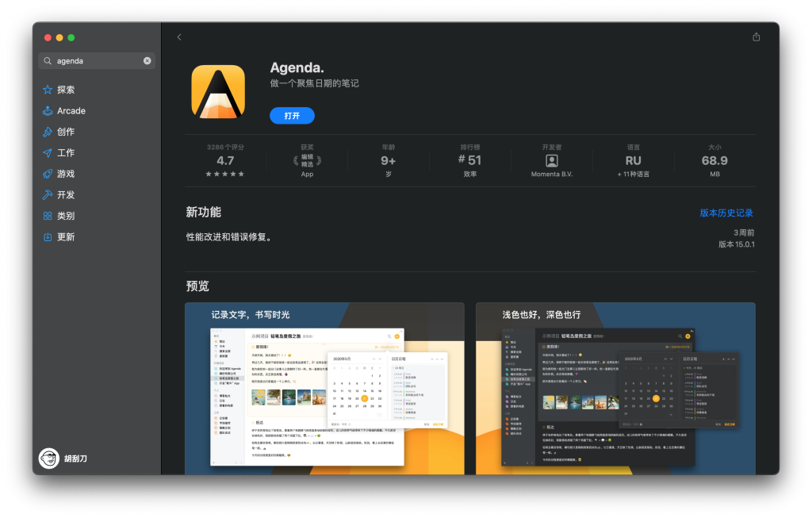Click the magnifier search icon
The image size is (812, 518).
pyautogui.click(x=48, y=60)
